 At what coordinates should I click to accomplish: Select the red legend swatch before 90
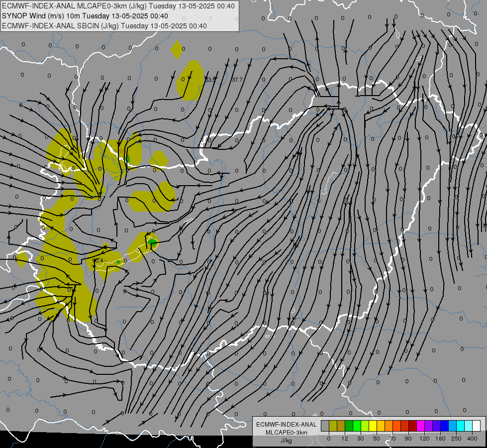tap(405, 426)
